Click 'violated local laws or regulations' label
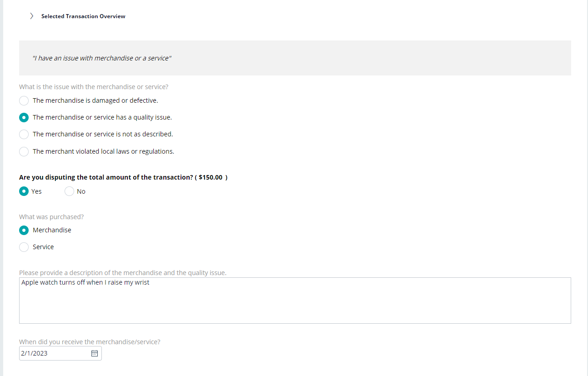This screenshot has height=376, width=588. pyautogui.click(x=103, y=151)
